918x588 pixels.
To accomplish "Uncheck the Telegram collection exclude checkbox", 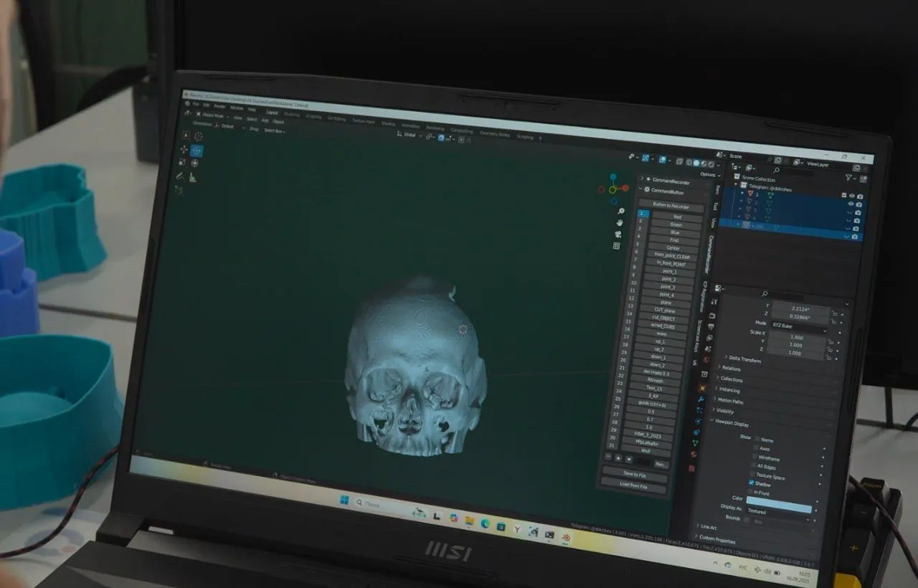I will click(x=843, y=195).
